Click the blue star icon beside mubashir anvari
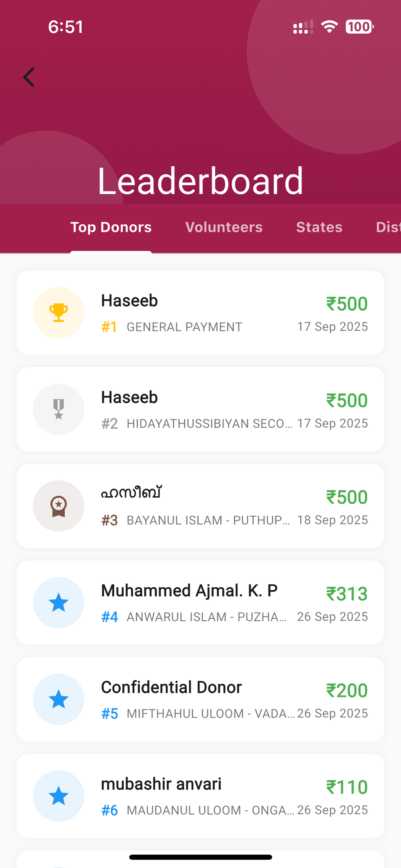Image resolution: width=401 pixels, height=868 pixels. pos(59,796)
